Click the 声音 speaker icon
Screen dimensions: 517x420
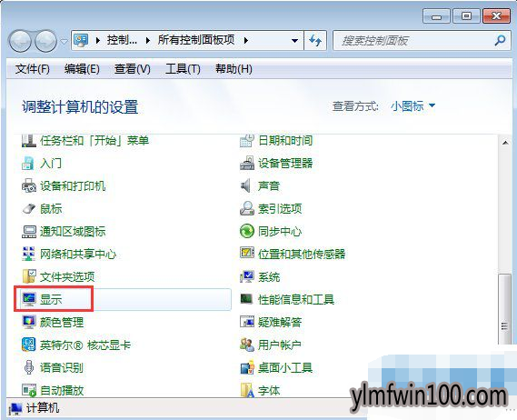[x=246, y=185]
